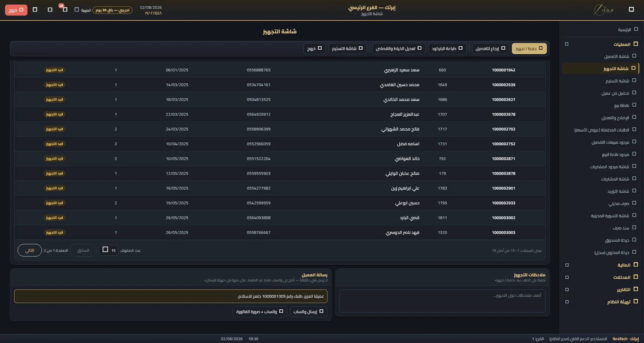The width and height of the screenshot is (644, 343).
Task: Click the حركة المخزون (سجل) sidebar icon
Action: point(634,252)
